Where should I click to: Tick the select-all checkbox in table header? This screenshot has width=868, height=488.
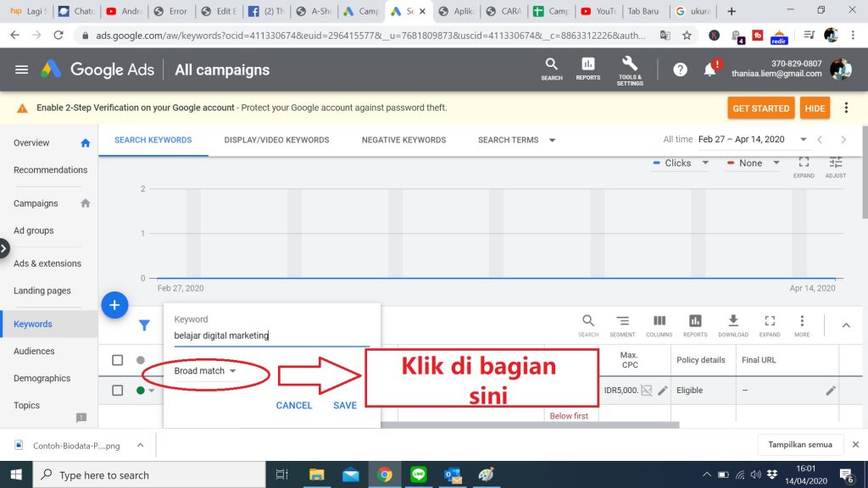click(118, 360)
